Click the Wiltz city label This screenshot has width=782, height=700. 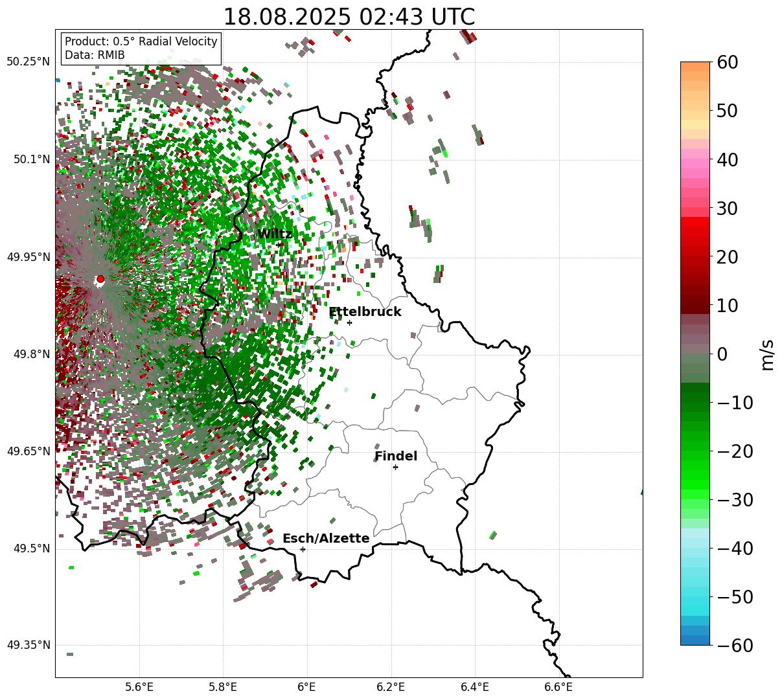275,234
